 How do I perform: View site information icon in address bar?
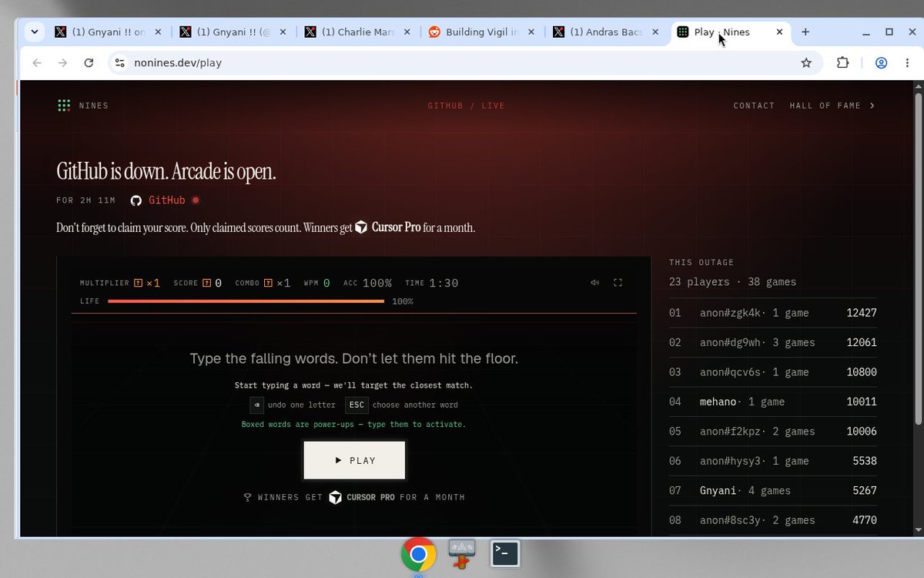119,63
